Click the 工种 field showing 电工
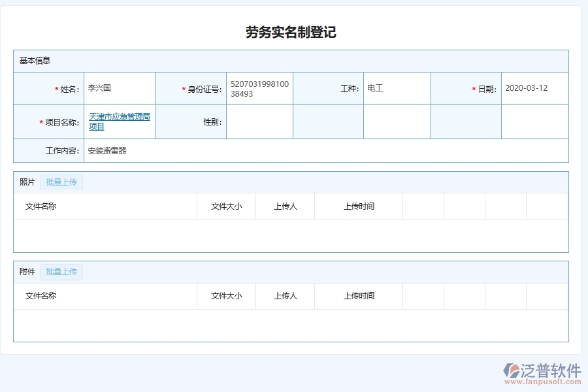The height and width of the screenshot is (392, 588). (x=396, y=88)
